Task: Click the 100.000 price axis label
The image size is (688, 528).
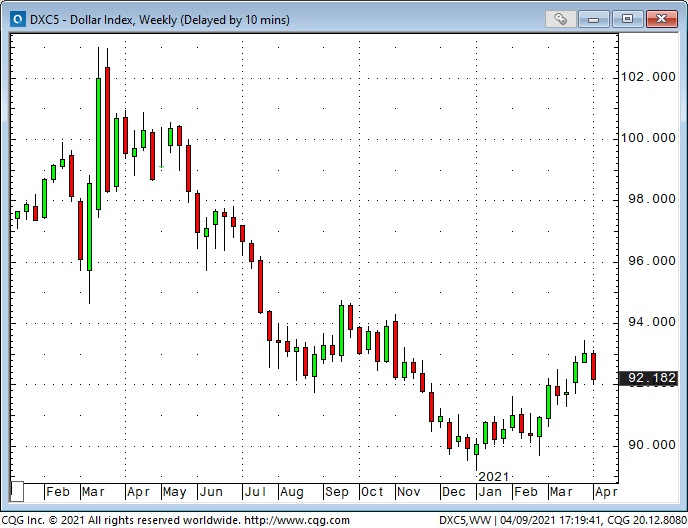Action: [648, 138]
